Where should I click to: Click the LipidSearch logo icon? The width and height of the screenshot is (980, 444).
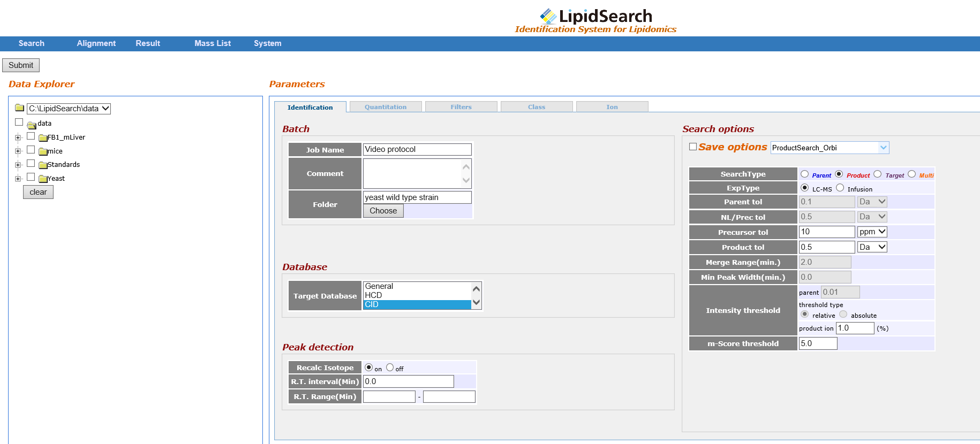point(548,16)
